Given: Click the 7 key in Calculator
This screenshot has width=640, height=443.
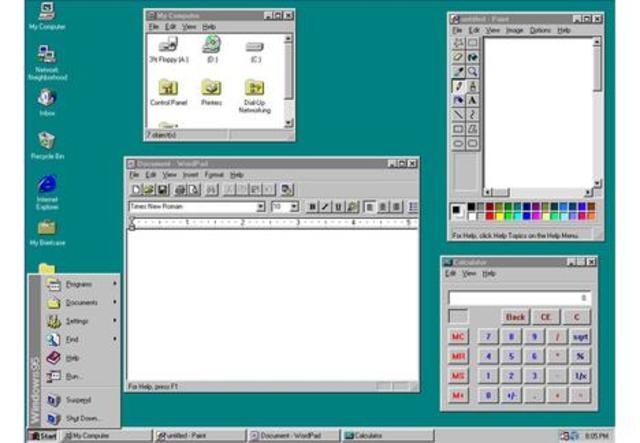Looking at the screenshot, I should (488, 337).
